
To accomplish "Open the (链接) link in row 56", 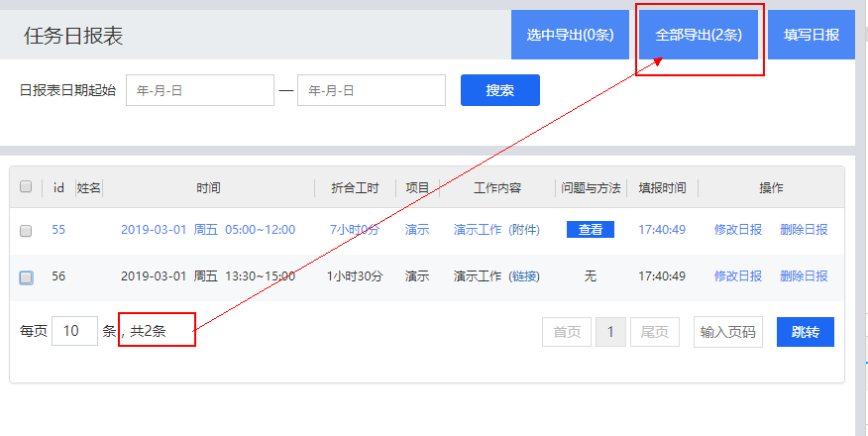I will coord(524,276).
